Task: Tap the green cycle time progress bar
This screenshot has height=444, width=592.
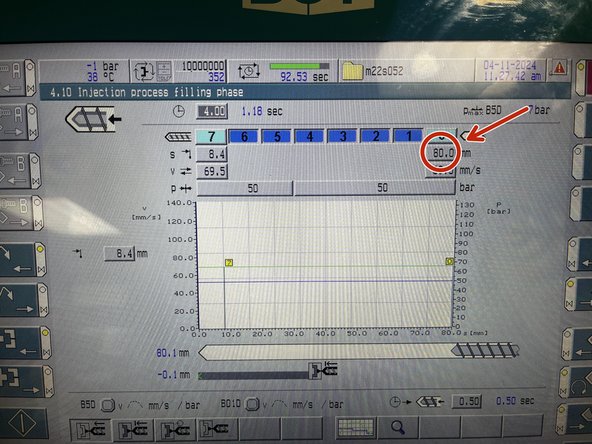Action: 299,66
